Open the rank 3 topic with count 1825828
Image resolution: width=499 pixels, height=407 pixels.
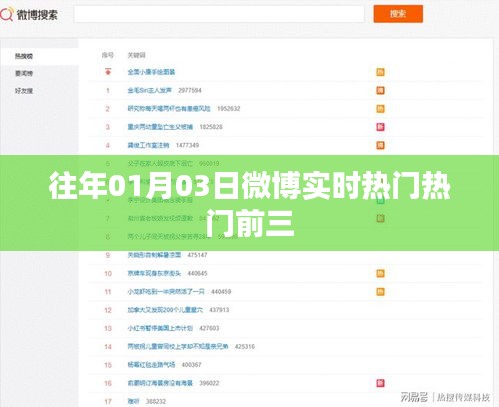click(160, 127)
